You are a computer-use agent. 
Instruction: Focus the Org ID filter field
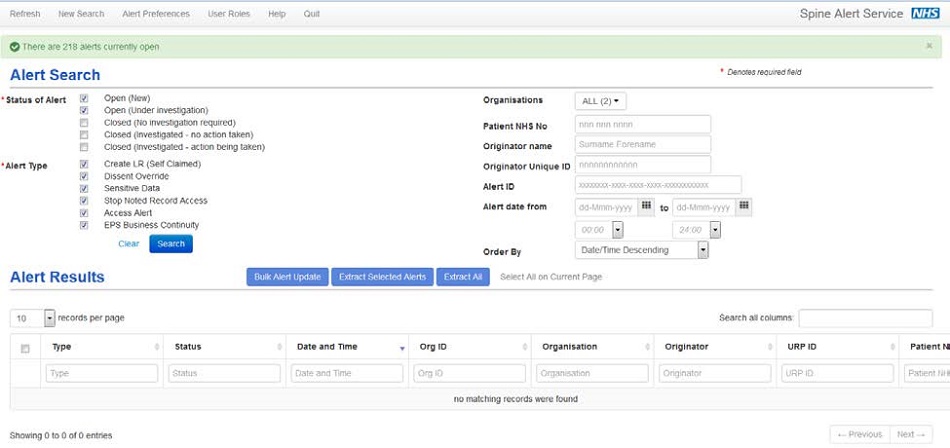pyautogui.click(x=470, y=373)
